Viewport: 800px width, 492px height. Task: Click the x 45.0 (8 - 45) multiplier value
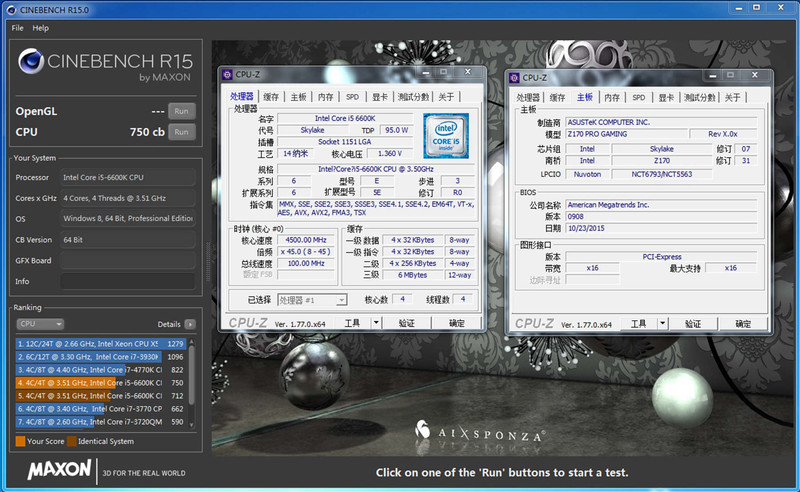(306, 252)
